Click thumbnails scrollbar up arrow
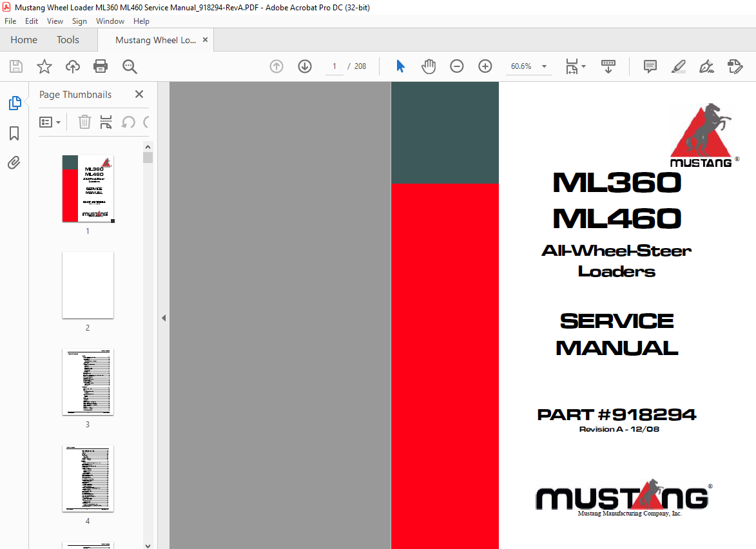The width and height of the screenshot is (756, 549). (x=148, y=147)
